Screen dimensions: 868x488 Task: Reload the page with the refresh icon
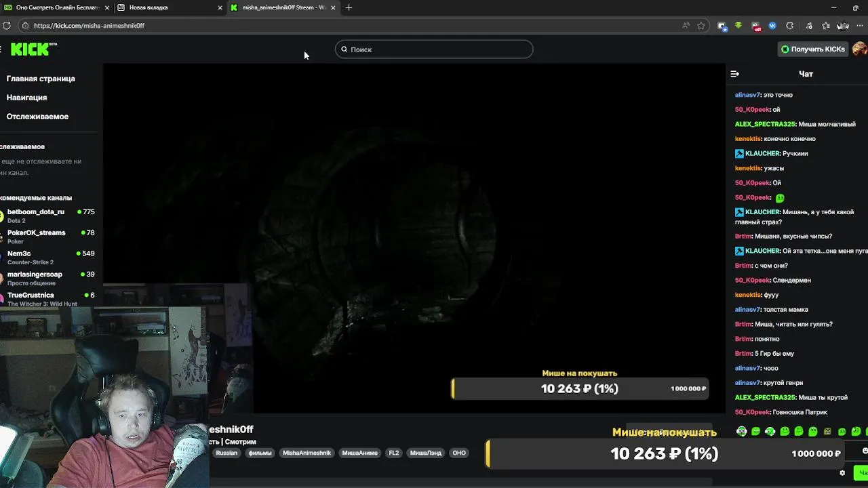(7, 26)
